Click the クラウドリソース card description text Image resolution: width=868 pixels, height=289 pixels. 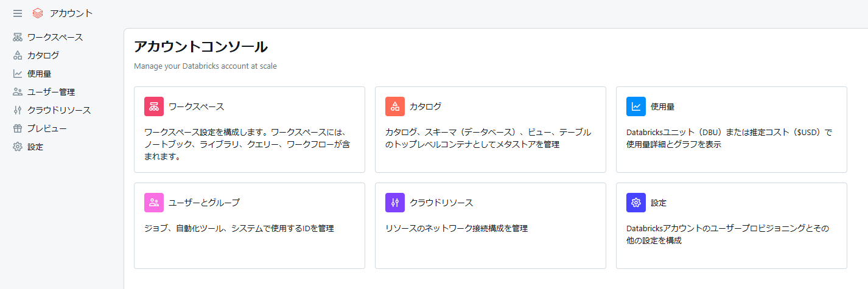point(457,229)
